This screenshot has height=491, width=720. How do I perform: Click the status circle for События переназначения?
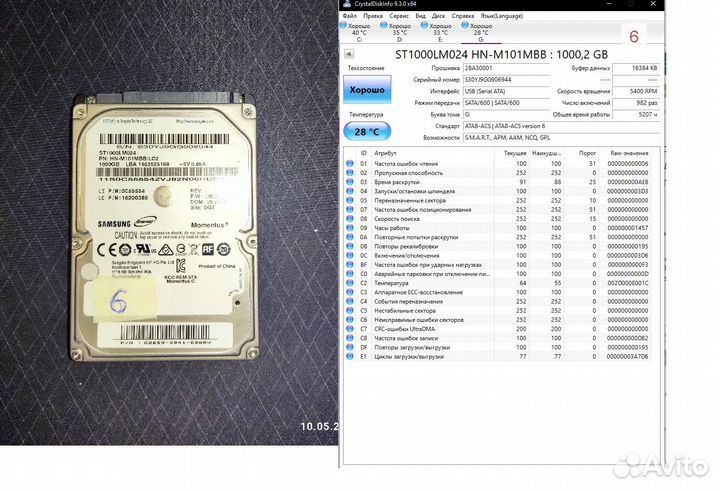pyautogui.click(x=350, y=301)
